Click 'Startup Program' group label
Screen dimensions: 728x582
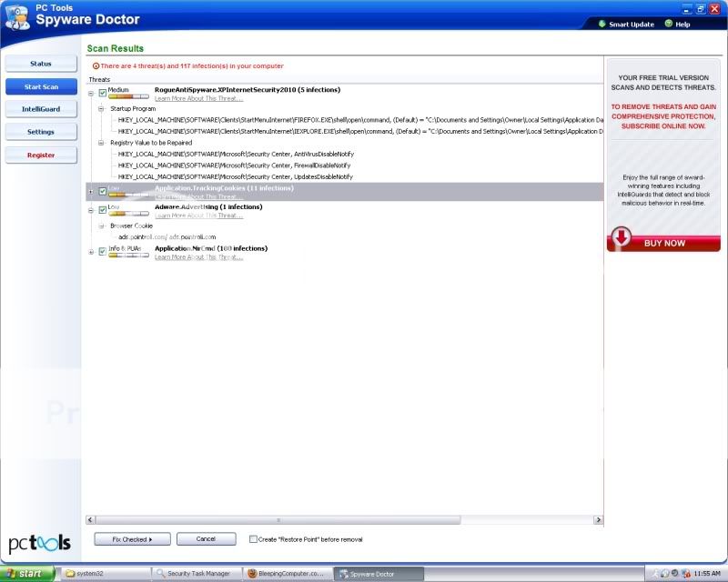pyautogui.click(x=133, y=108)
